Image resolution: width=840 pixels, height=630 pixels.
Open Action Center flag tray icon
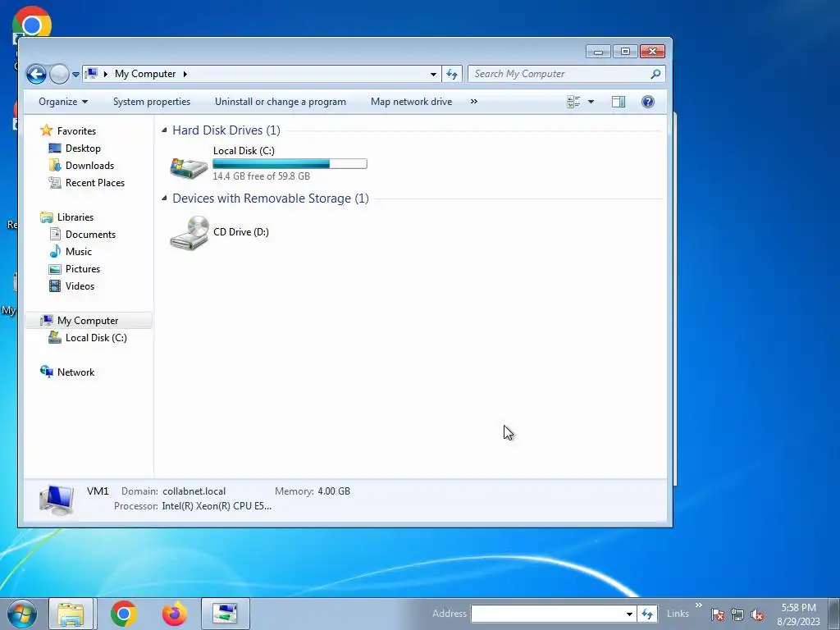click(718, 614)
